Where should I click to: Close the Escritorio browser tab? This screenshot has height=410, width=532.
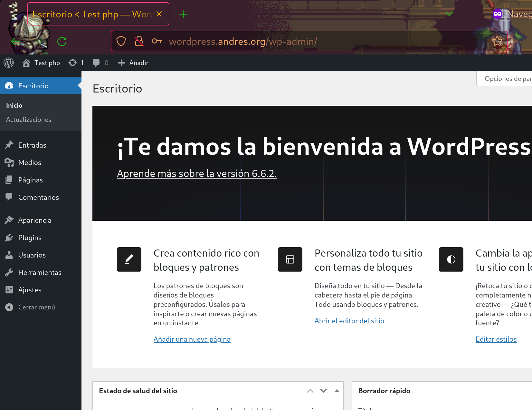pos(159,14)
